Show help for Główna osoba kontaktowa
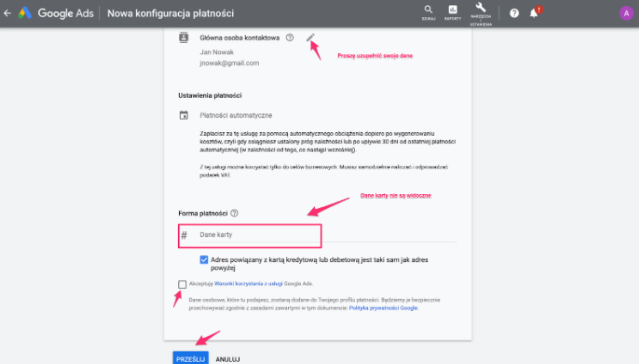 (x=290, y=38)
